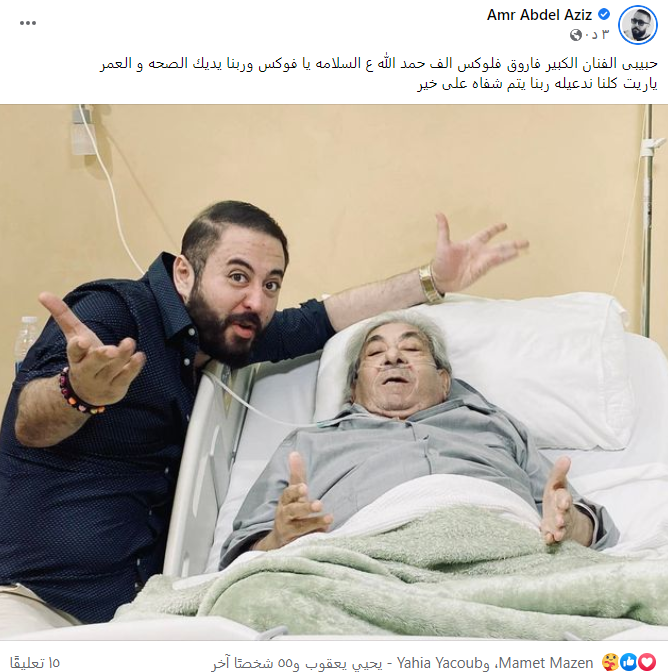Open the ١٥ تعليقًا comments count

click(35, 663)
